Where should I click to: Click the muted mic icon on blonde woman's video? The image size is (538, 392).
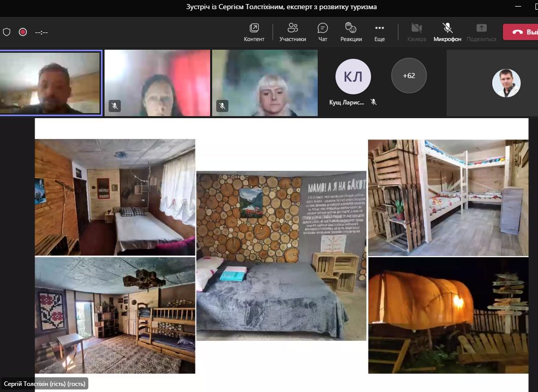[x=222, y=106]
